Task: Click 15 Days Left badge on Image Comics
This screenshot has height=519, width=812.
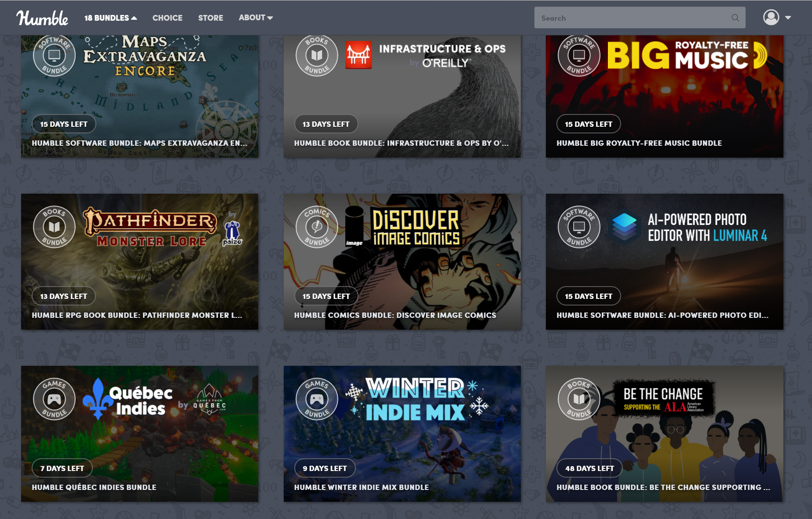Action: pos(326,296)
